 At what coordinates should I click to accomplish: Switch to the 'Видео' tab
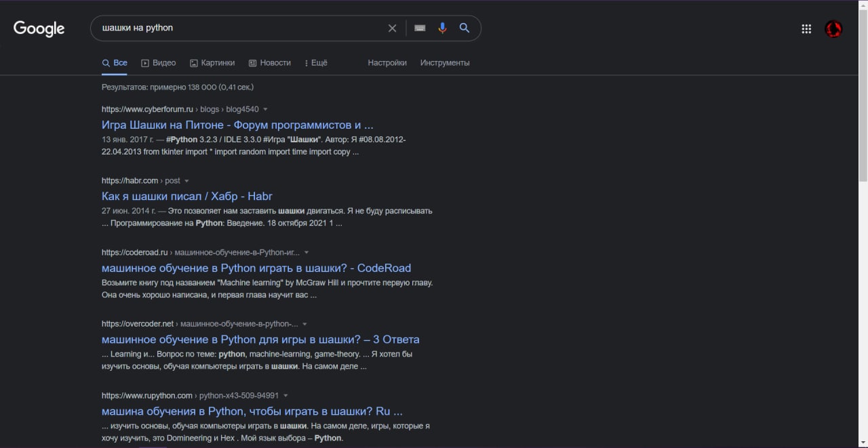tap(158, 62)
